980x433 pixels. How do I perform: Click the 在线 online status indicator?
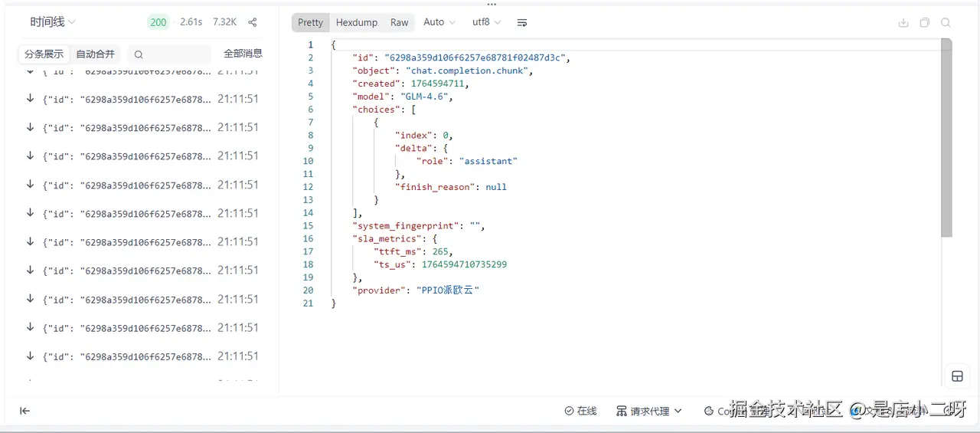pos(580,411)
